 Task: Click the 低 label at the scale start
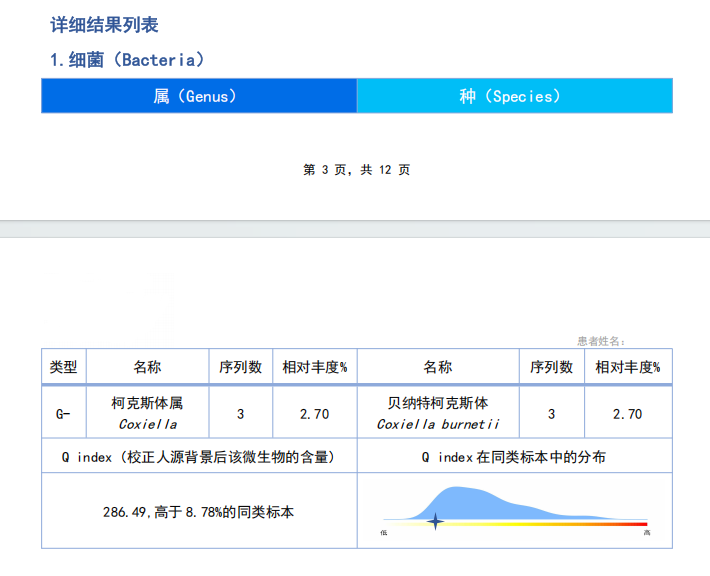coord(384,533)
